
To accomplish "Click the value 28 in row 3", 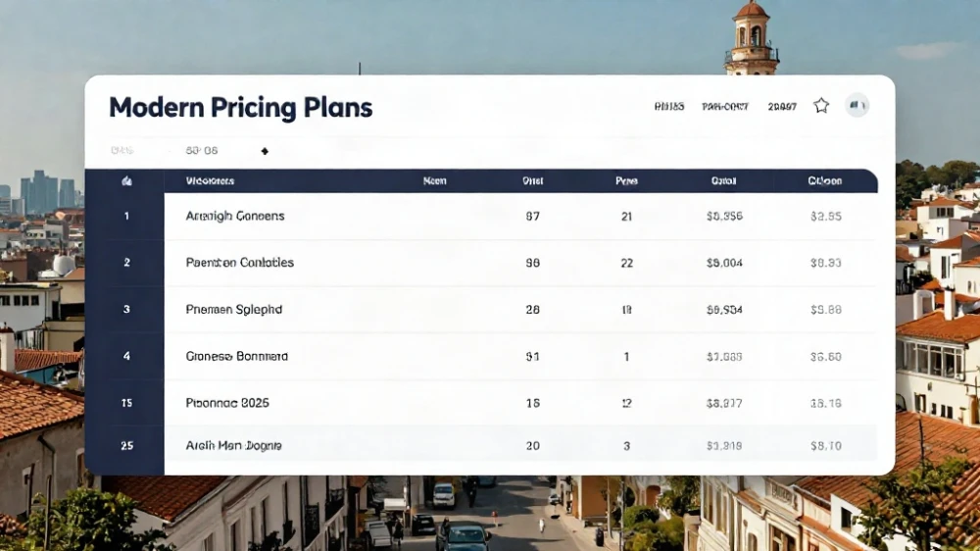I will [532, 310].
